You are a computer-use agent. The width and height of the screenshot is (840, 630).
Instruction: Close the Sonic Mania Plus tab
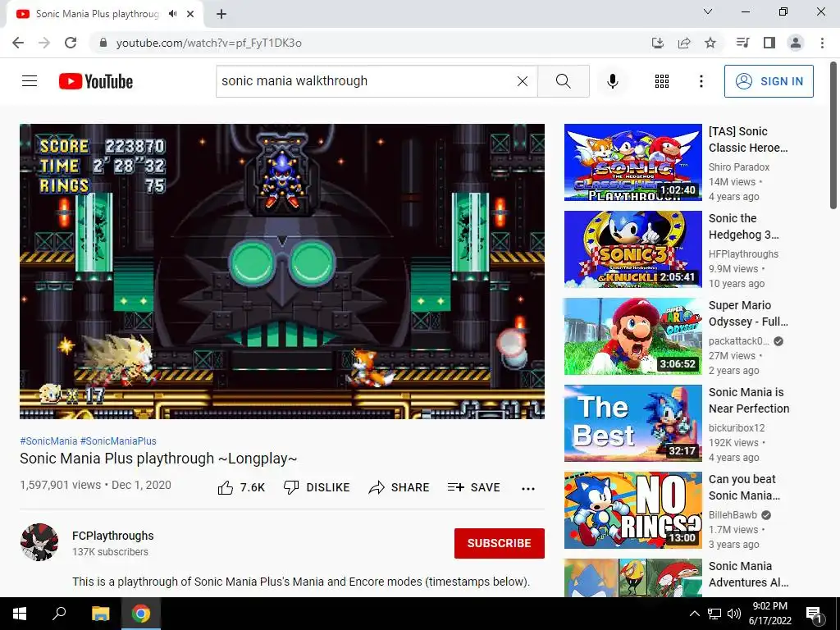(190, 14)
